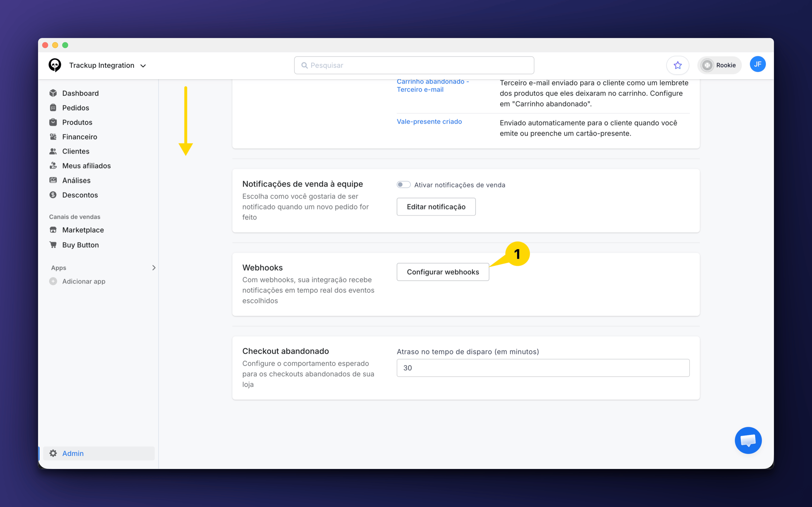
Task: Click the Meus afiliados icon
Action: (53, 166)
